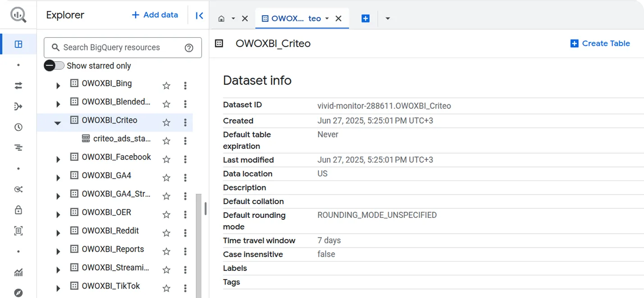Star the OWOXBI_OER dataset
This screenshot has height=298, width=644.
point(166,215)
